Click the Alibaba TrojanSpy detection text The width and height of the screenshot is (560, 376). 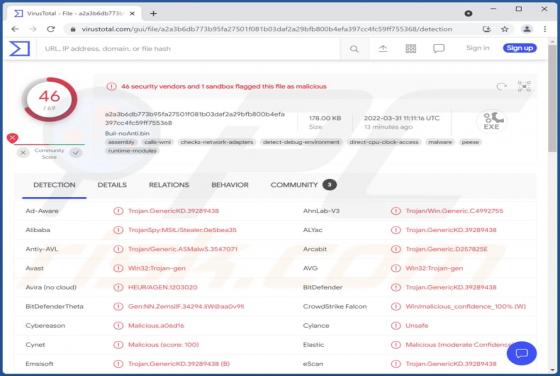click(182, 230)
